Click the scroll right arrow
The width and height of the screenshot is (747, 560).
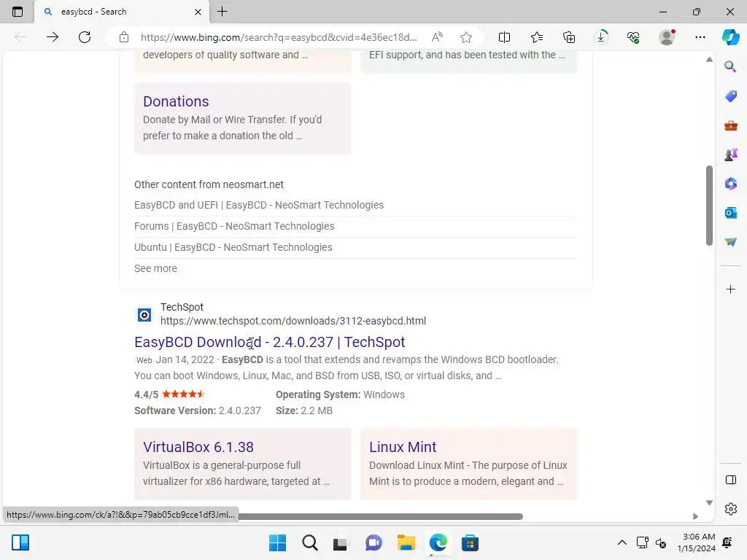(695, 517)
